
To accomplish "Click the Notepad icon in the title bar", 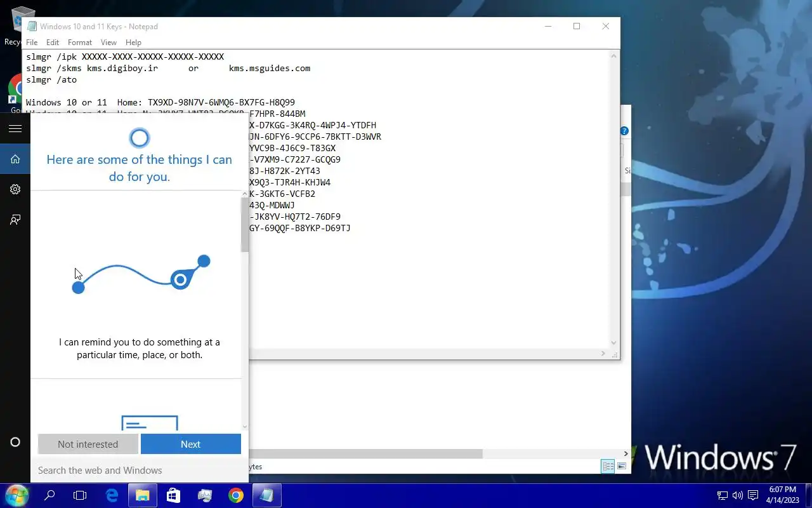I will 32,26.
